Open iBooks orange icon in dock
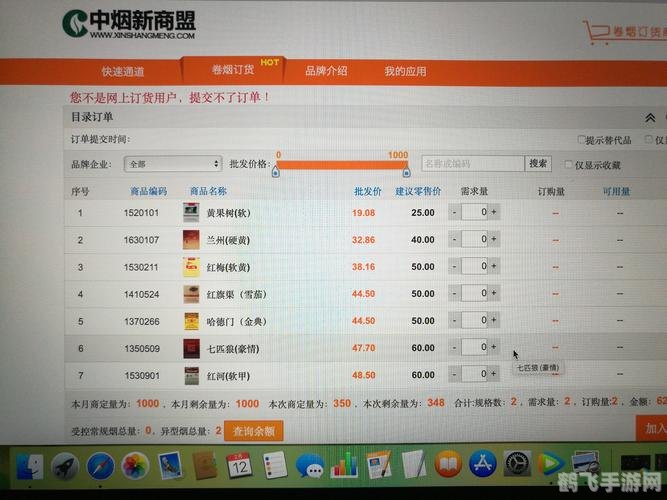Viewport: 667px width, 500px height. [x=448, y=464]
